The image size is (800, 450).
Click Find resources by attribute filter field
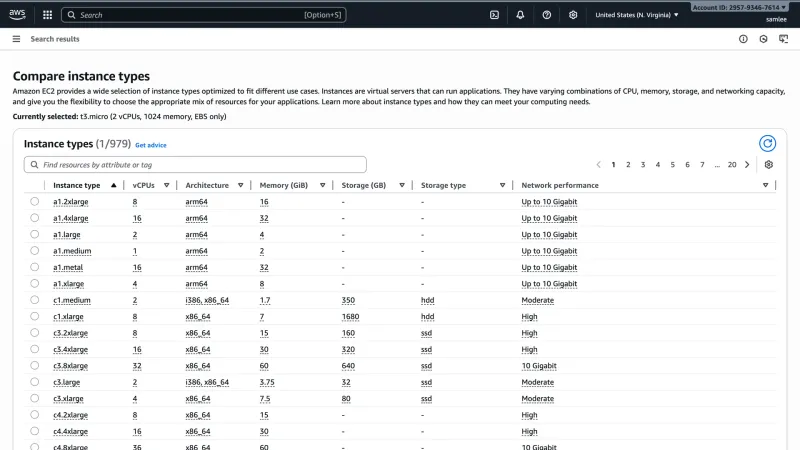tap(195, 164)
